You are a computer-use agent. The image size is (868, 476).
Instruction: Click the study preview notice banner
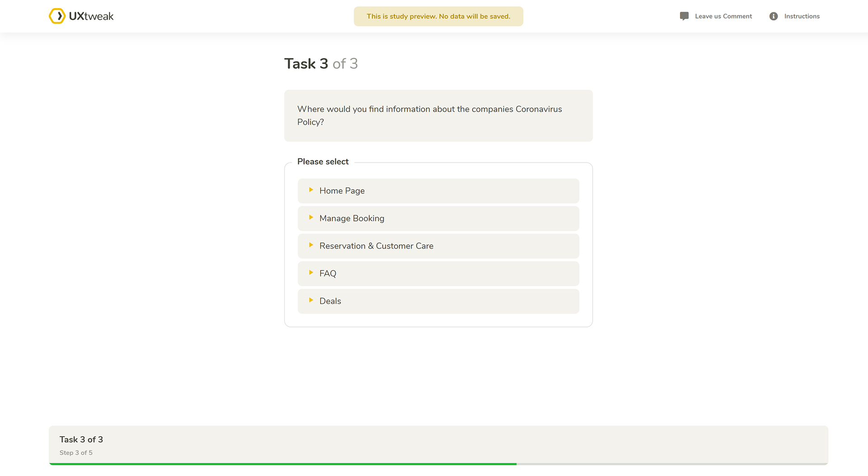[x=438, y=16]
